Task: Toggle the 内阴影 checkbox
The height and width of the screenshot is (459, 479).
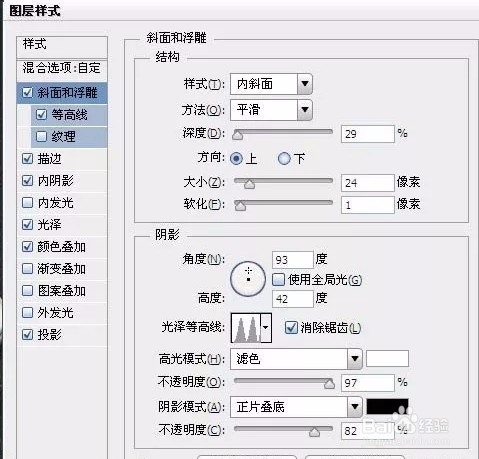Action: (27, 181)
